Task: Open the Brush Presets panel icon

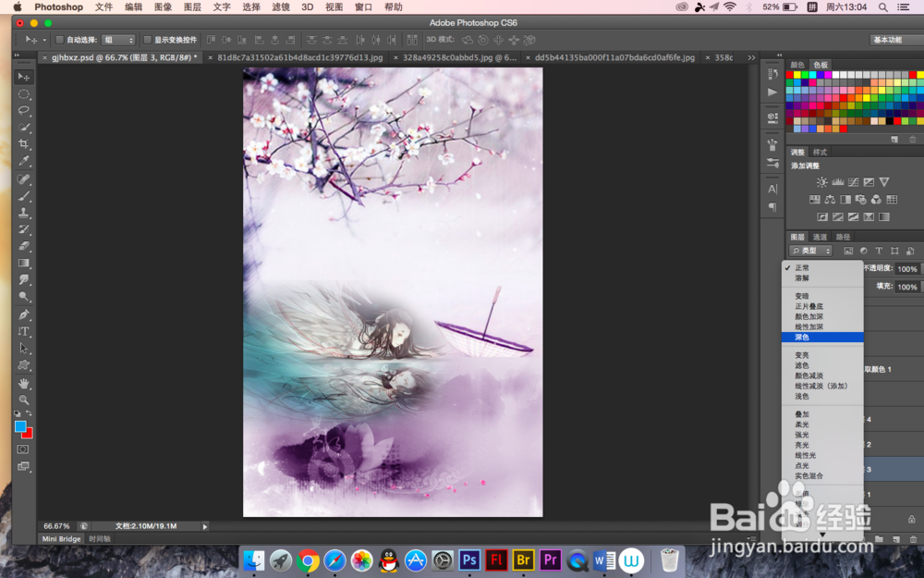Action: click(772, 162)
